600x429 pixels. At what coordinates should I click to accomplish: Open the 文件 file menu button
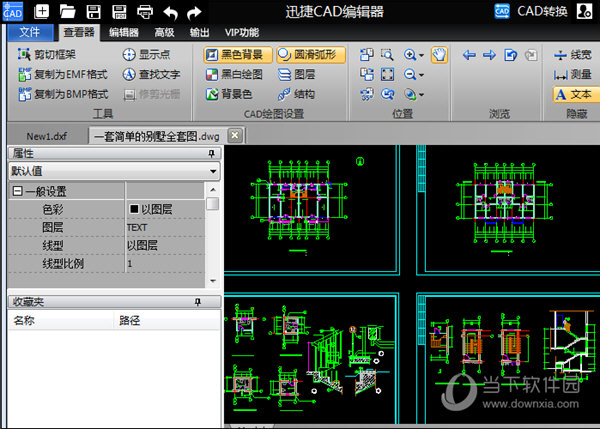pyautogui.click(x=29, y=32)
